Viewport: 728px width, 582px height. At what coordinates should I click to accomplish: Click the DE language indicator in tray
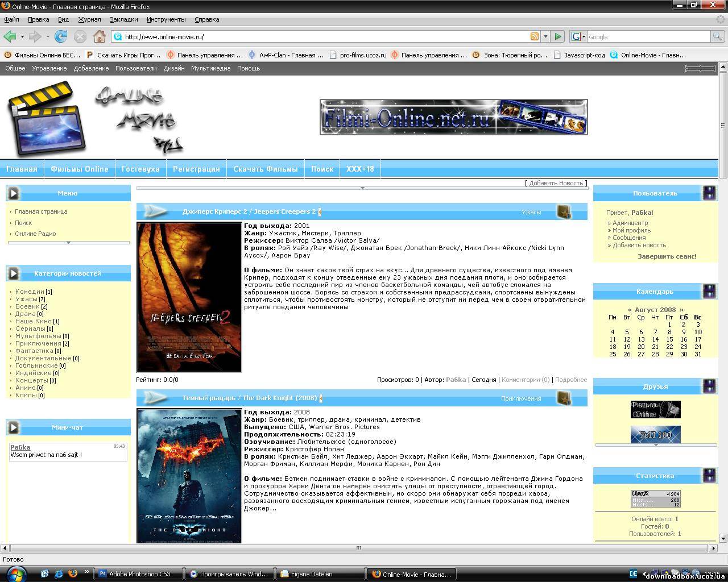click(633, 573)
